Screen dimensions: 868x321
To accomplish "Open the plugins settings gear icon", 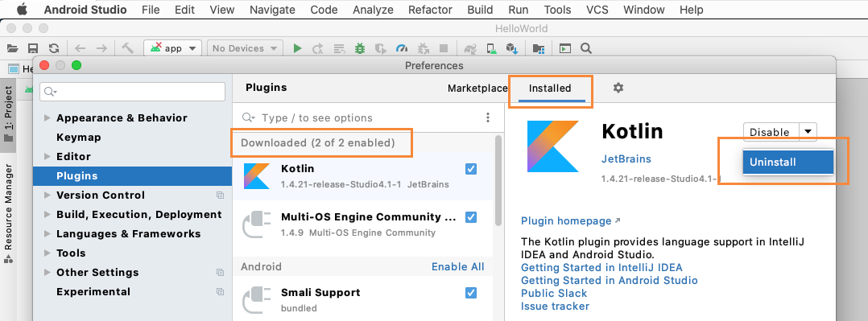I will click(618, 88).
